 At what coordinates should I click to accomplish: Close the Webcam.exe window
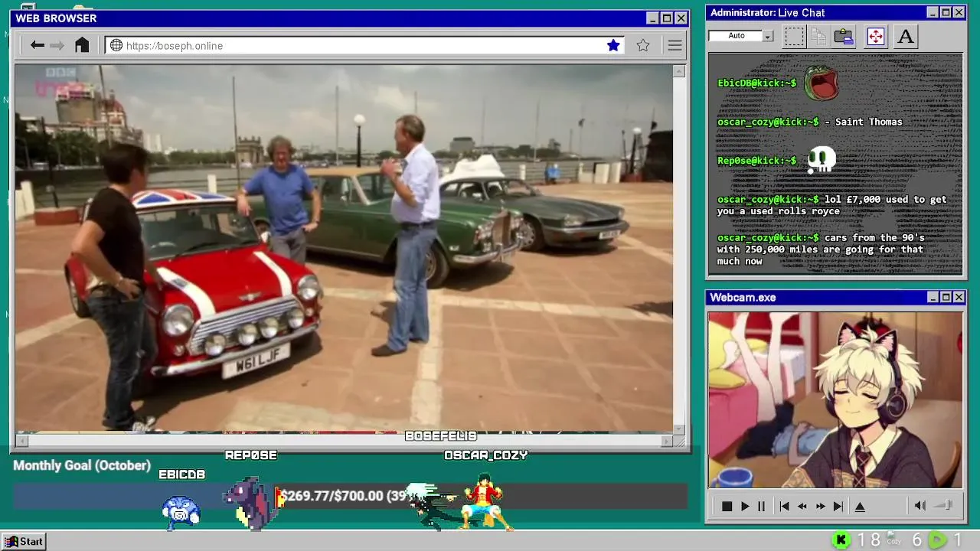(959, 297)
